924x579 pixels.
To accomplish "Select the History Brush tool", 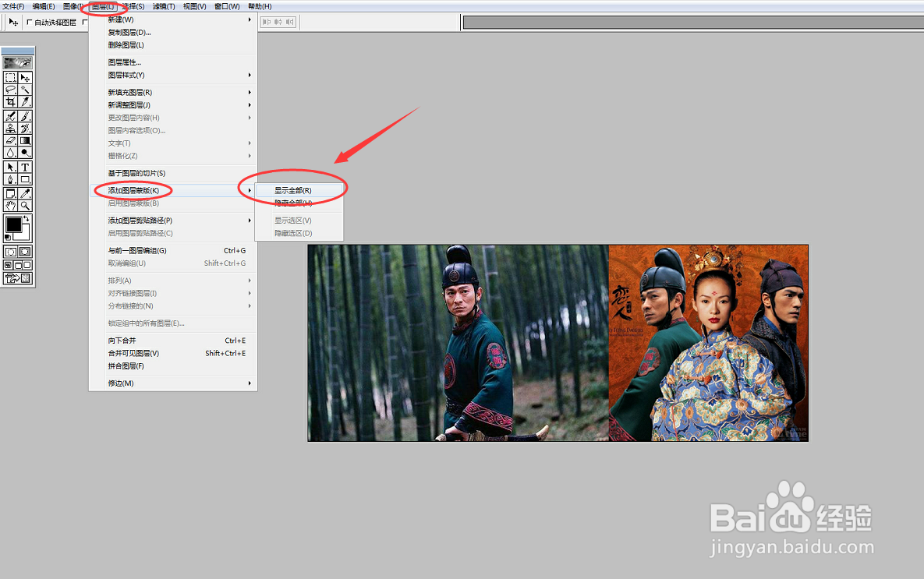I will pos(25,129).
